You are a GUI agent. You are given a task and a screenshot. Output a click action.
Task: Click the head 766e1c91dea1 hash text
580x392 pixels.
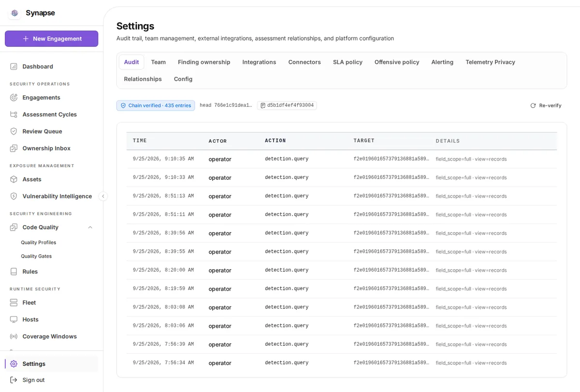point(226,105)
